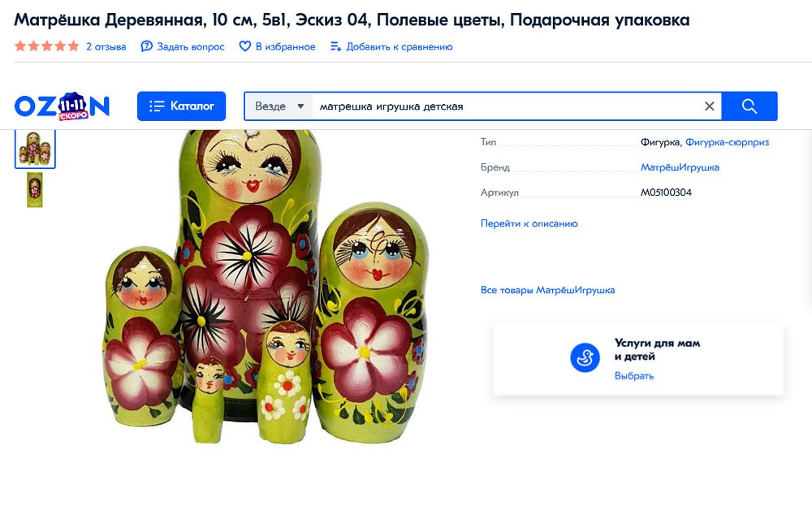Click the Каталог menu icon
This screenshot has width=812, height=506.
(157, 106)
